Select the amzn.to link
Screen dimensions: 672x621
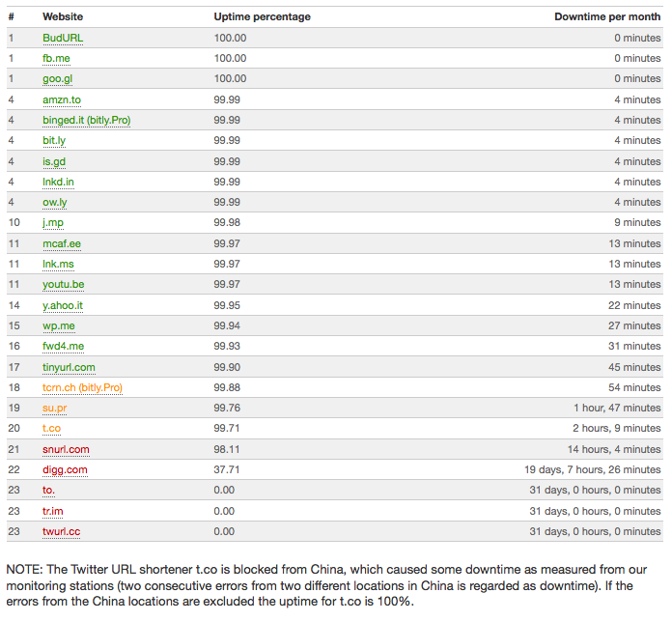(62, 99)
